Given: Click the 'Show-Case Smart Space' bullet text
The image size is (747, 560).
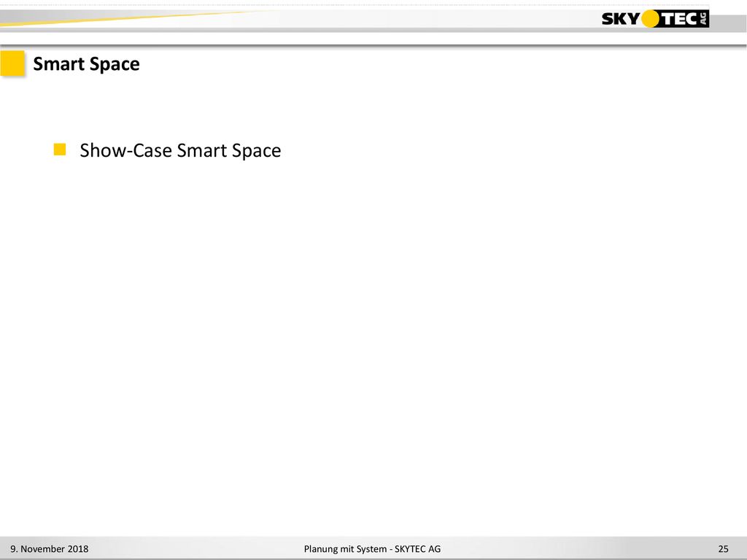Looking at the screenshot, I should (x=180, y=150).
